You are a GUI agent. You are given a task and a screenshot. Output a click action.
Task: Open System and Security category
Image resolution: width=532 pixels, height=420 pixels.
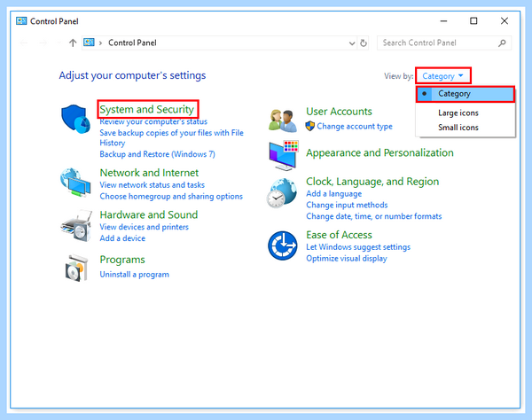tap(147, 110)
